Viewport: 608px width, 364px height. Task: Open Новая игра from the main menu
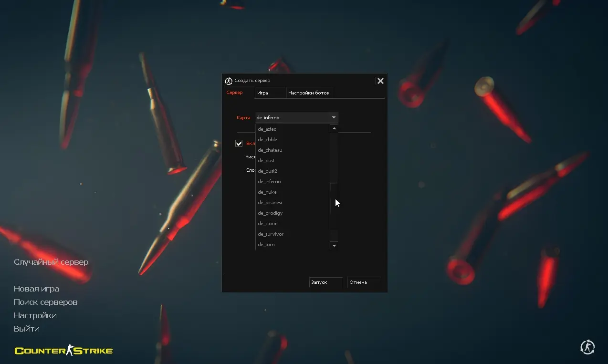(x=37, y=289)
